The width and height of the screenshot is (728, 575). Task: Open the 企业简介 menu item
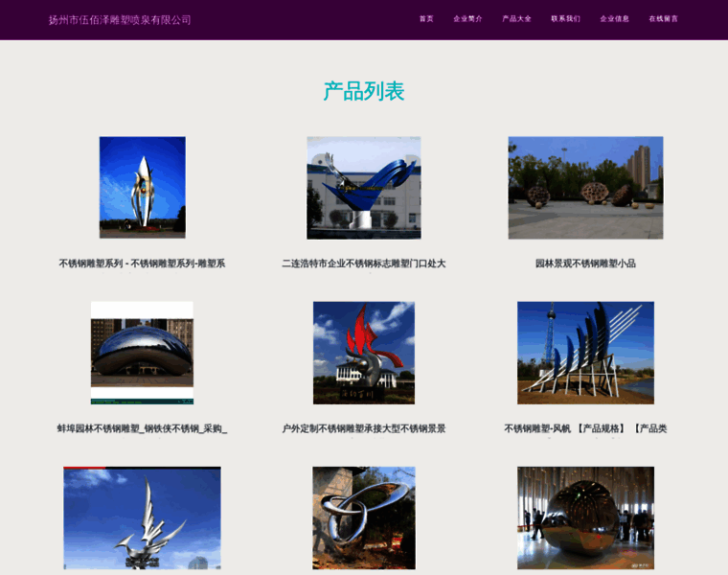coord(467,19)
